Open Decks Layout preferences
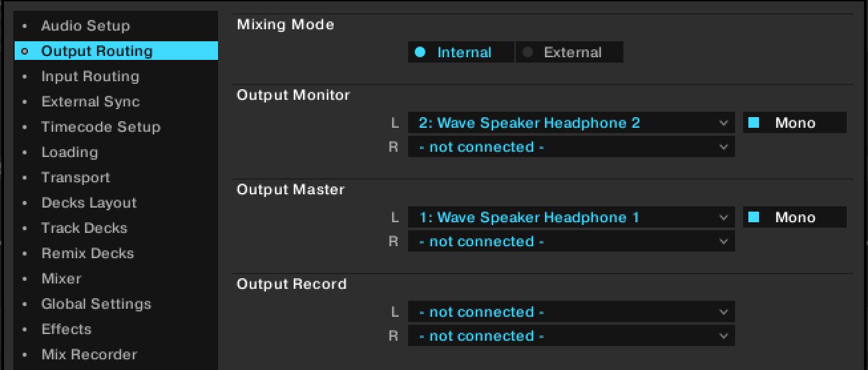This screenshot has width=868, height=370. click(x=89, y=203)
